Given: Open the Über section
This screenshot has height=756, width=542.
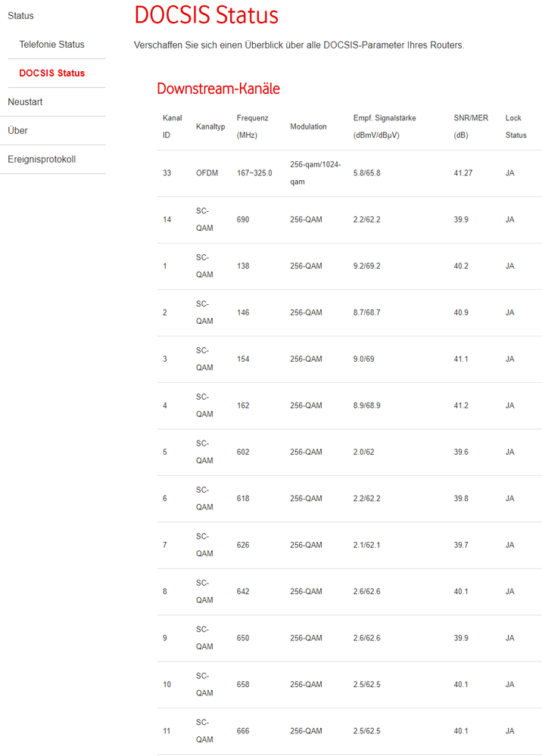Looking at the screenshot, I should click(x=17, y=131).
